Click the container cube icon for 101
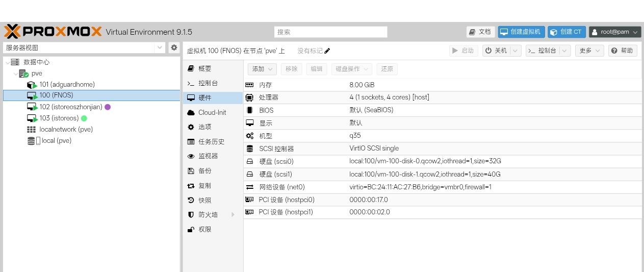The image size is (644, 272). point(33,85)
